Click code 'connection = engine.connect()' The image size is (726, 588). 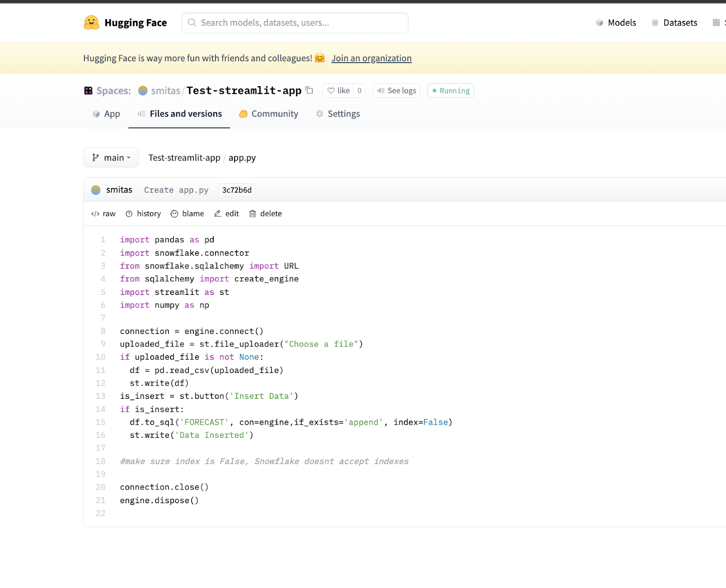[191, 331]
